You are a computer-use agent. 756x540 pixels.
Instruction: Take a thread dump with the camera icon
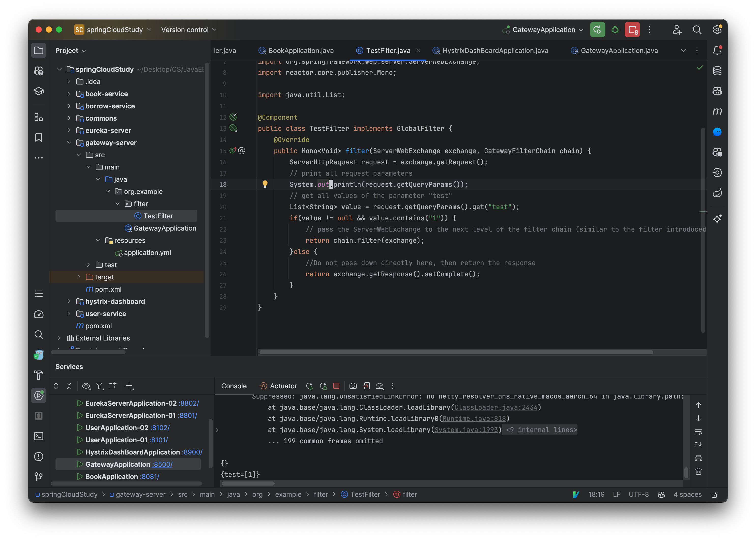pyautogui.click(x=353, y=386)
